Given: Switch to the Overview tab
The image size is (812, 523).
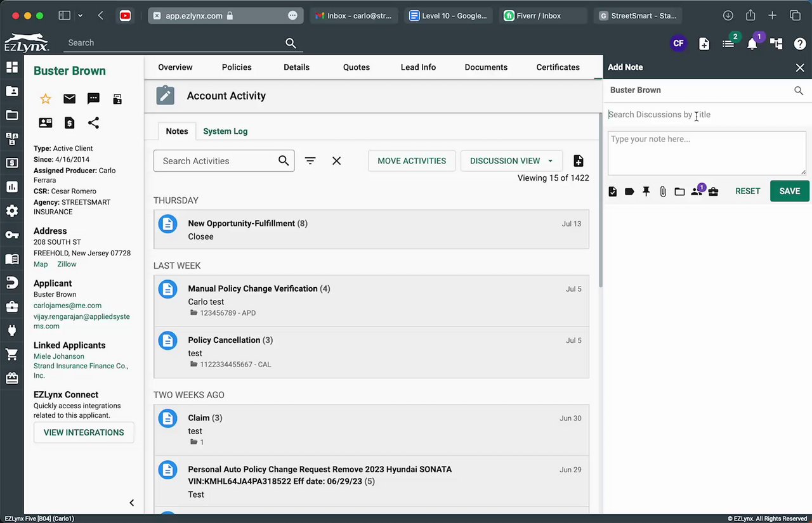Looking at the screenshot, I should 175,67.
